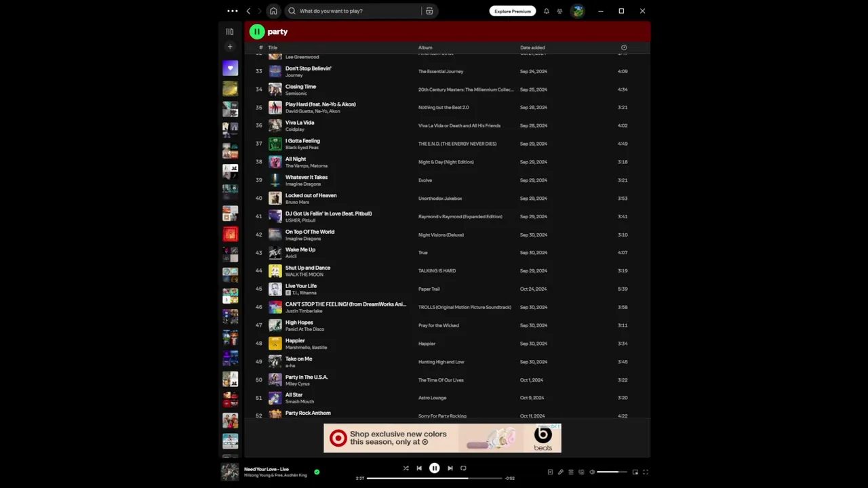Viewport: 868px width, 488px height.
Task: Click the now-playing album art thumbnail
Action: 230,472
